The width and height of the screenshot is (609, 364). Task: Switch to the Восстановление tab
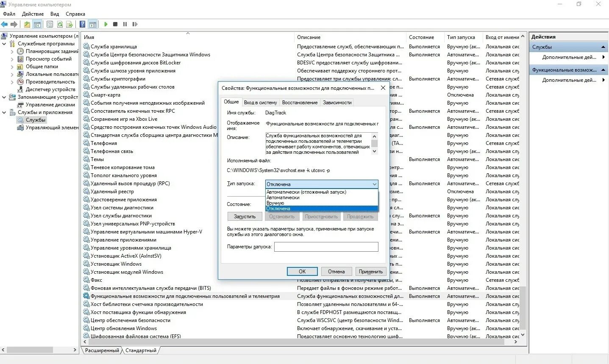point(300,103)
